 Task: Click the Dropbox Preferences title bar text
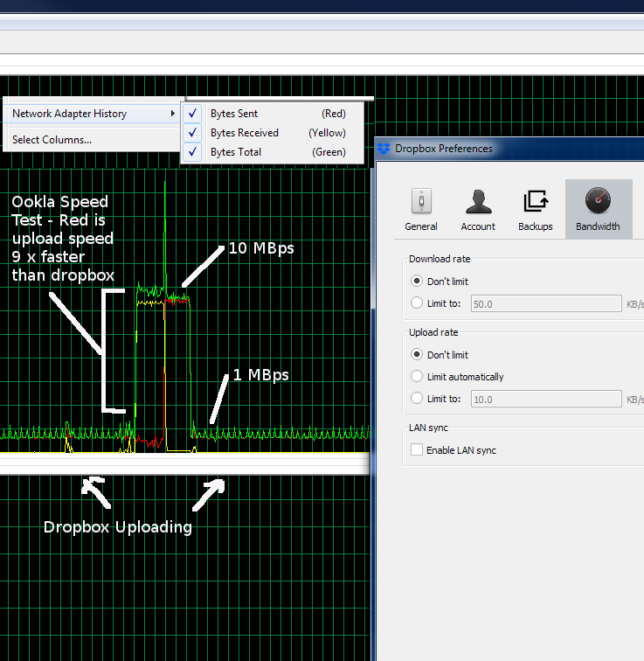[x=444, y=149]
